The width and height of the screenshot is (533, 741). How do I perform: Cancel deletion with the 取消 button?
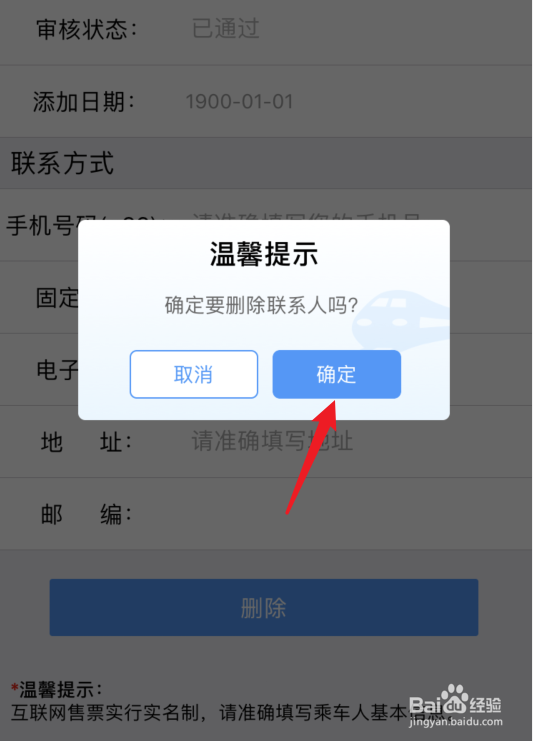click(x=194, y=374)
